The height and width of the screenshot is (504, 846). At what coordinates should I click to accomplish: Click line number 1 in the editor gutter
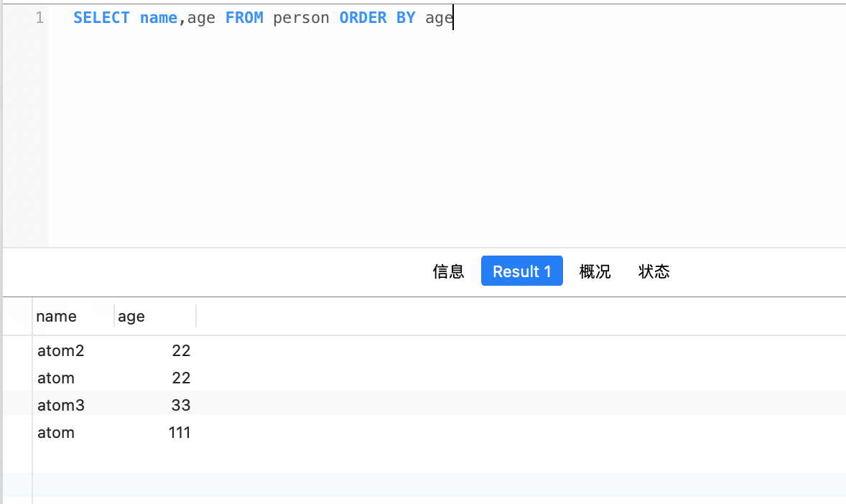click(x=39, y=17)
